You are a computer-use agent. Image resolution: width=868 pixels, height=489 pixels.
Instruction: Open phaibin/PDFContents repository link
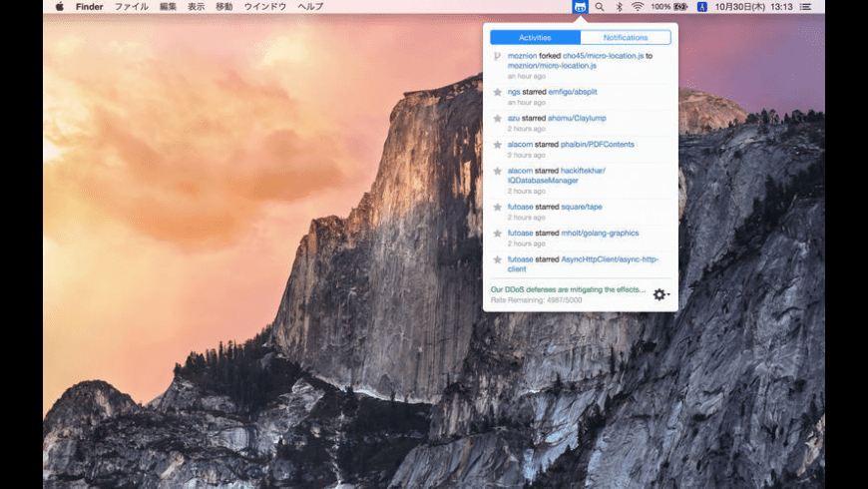coord(598,145)
